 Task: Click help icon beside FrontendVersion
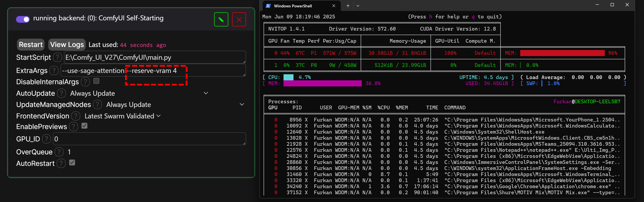click(76, 116)
